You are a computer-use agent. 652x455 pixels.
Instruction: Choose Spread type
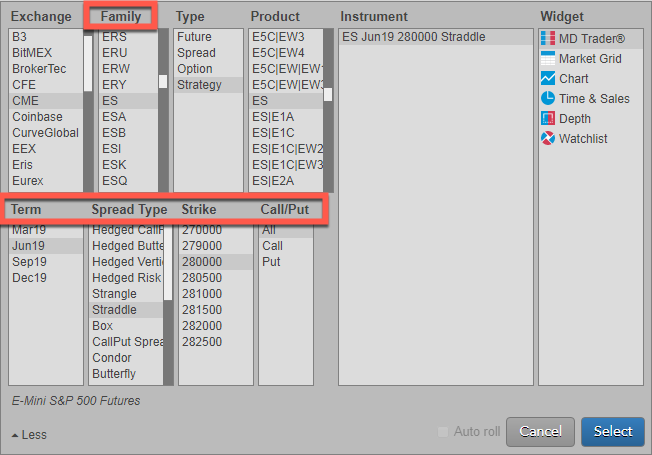click(208, 53)
